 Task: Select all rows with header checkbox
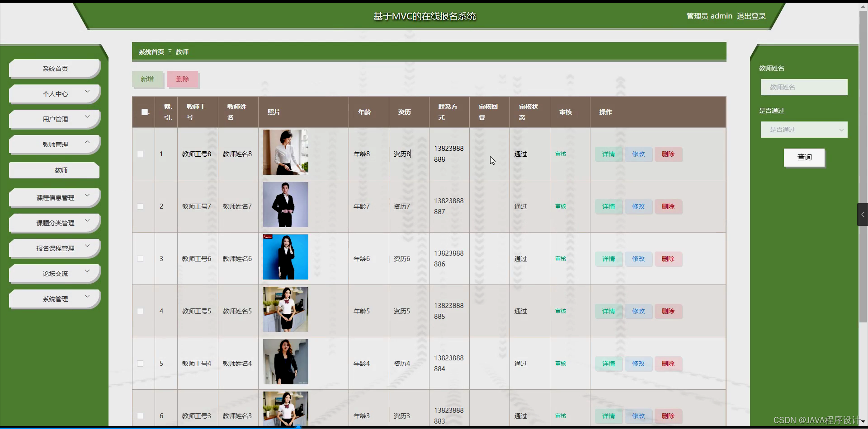tap(145, 112)
